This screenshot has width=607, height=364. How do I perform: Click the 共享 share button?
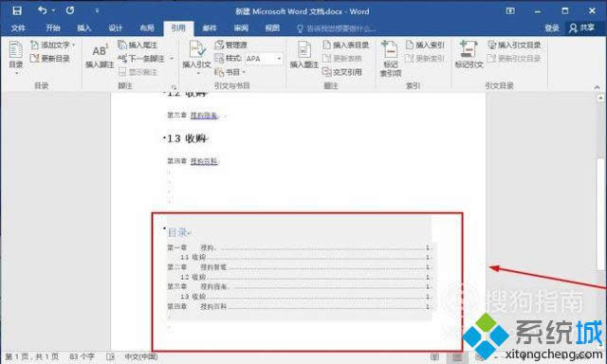[x=581, y=27]
